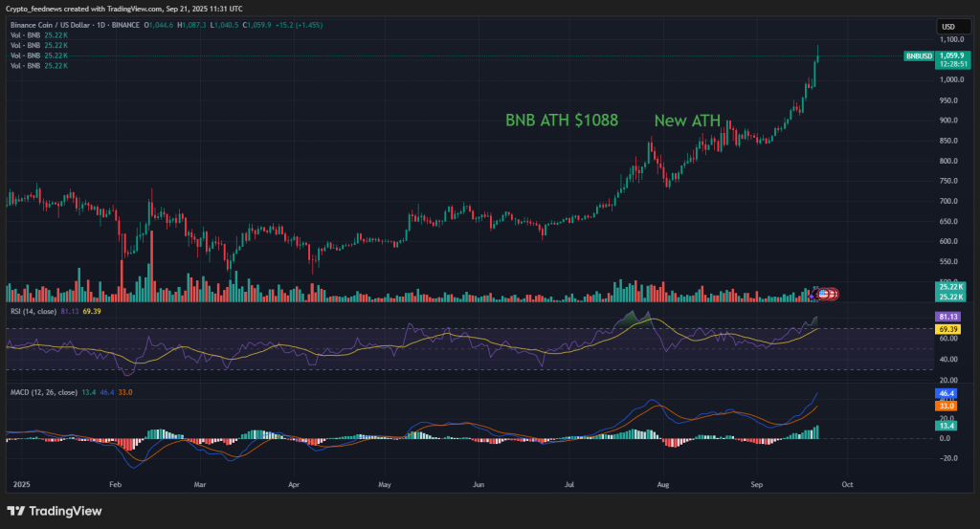
Task: Click the current price 1,059.9 label
Action: click(951, 55)
